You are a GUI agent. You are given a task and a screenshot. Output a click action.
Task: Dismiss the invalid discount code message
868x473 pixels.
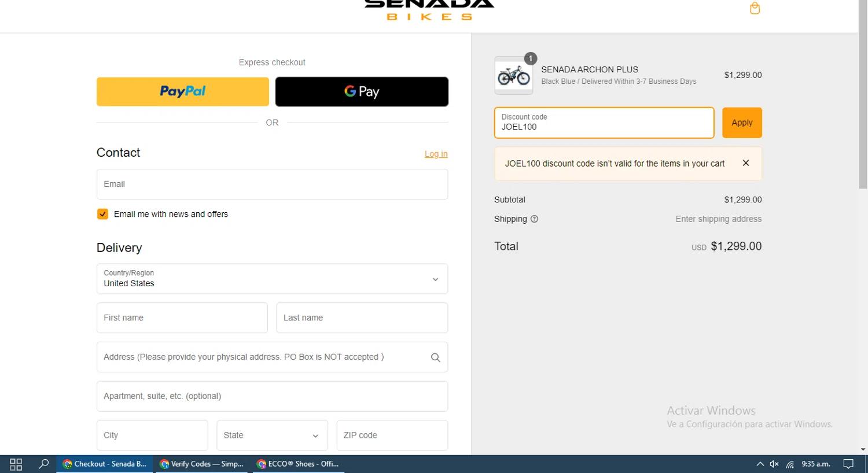[x=746, y=163]
